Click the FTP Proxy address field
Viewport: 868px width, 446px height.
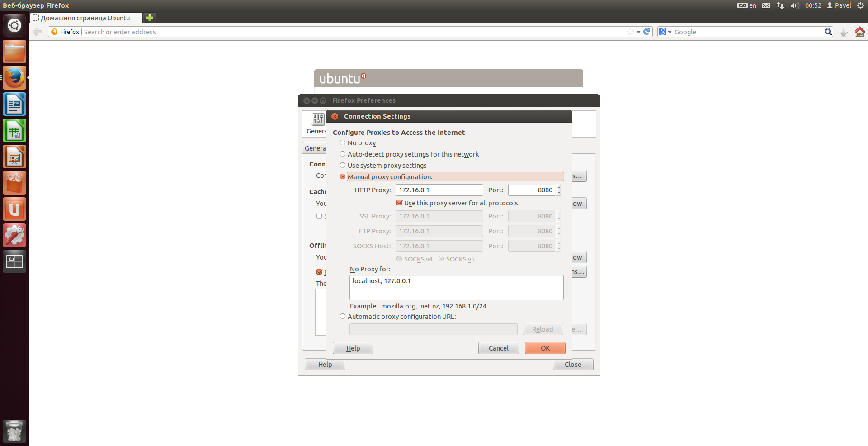click(x=439, y=231)
